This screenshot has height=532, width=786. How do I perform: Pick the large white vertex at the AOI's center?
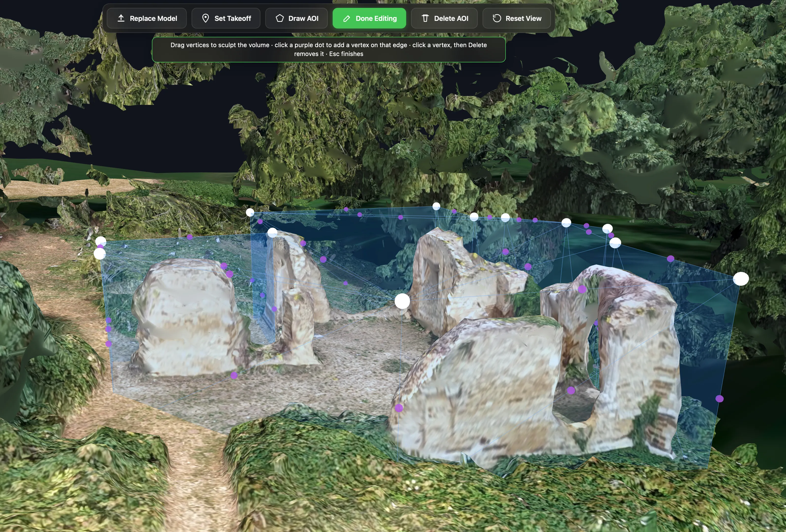coord(402,301)
